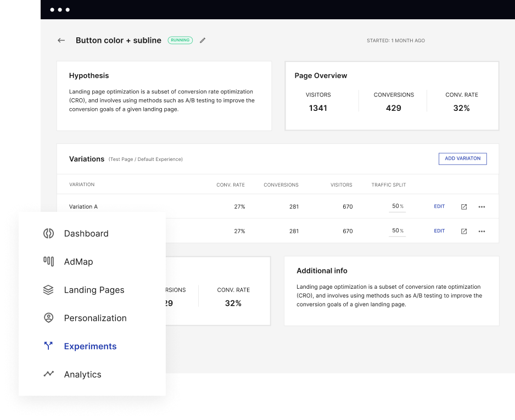Edit Variation A settings
Viewport: 515px width, 420px height.
click(x=439, y=206)
